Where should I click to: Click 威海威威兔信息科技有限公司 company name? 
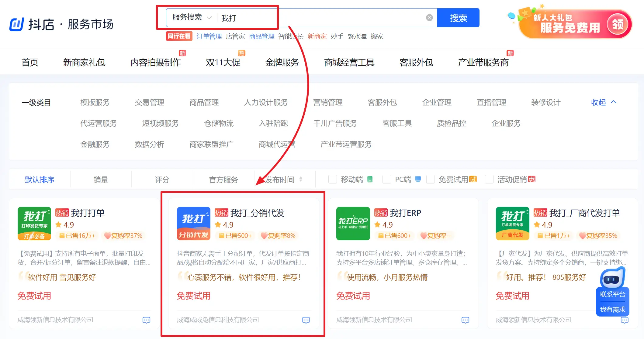tap(218, 320)
